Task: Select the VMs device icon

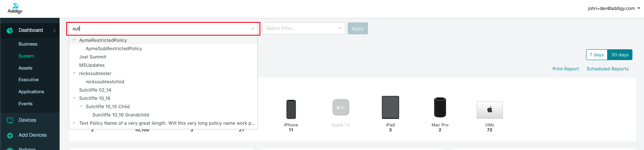Action: 490,110
